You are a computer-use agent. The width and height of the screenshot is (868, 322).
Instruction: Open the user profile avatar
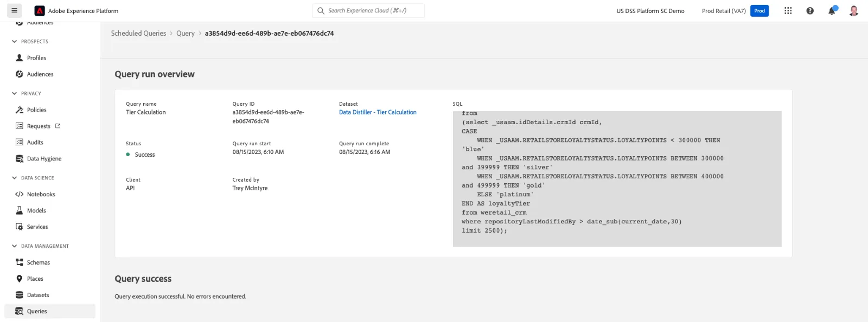point(854,11)
